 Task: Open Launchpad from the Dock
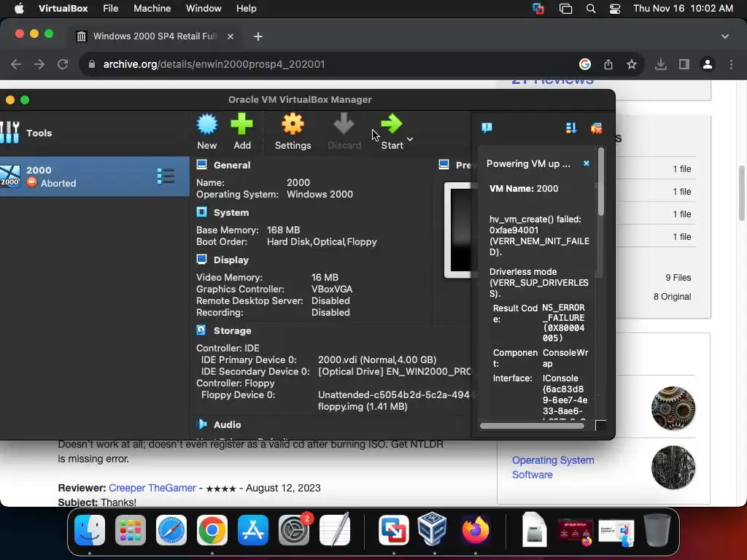[131, 530]
